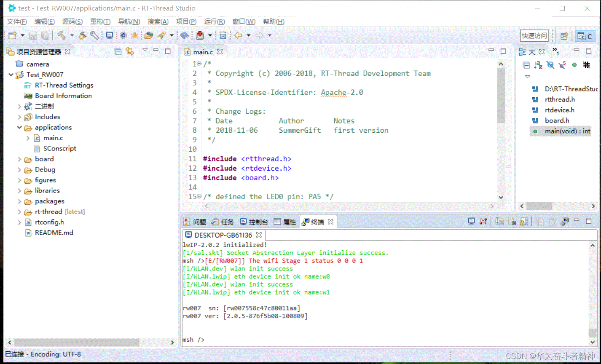
Task: Show hidden outline tabs with »1 button
Action: [x=555, y=51]
